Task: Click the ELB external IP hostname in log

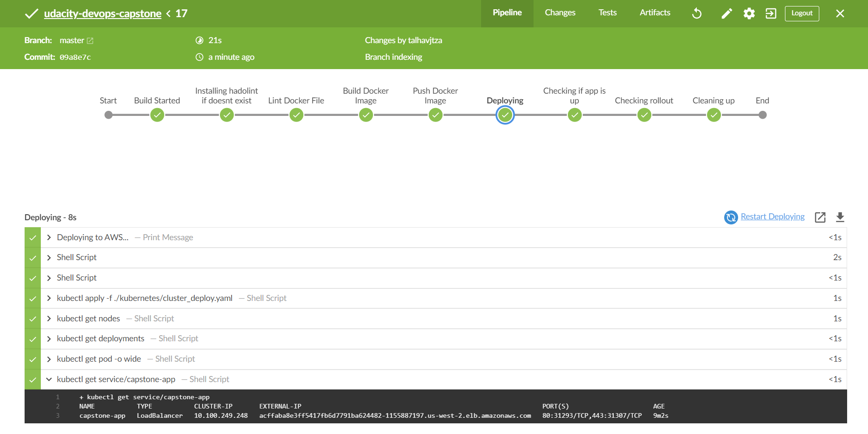Action: tap(395, 415)
